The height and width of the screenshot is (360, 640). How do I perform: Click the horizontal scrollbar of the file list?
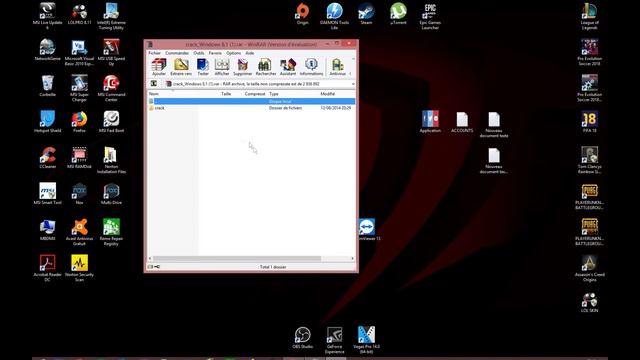237,258
